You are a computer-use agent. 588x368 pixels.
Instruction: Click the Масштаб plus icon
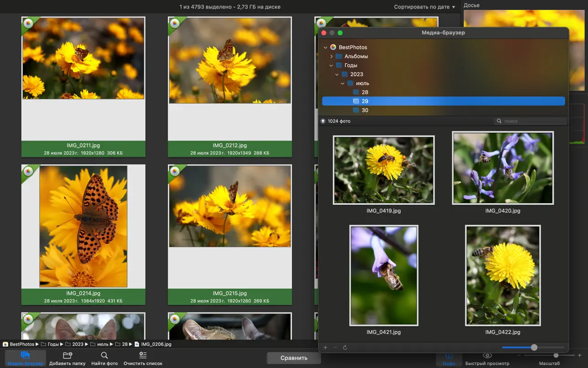pos(580,356)
